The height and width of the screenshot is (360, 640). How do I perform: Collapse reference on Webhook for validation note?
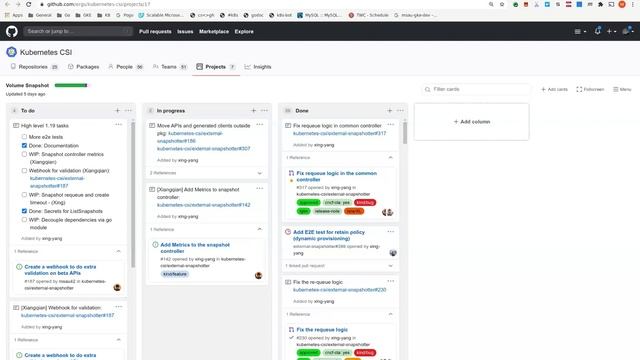tap(118, 340)
